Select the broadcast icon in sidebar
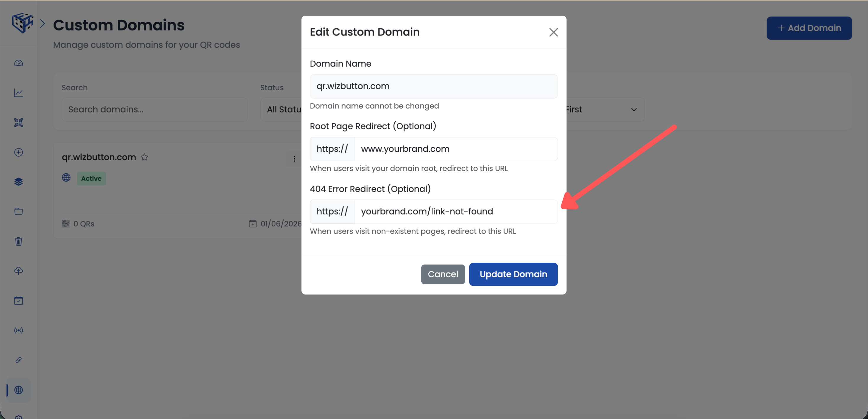This screenshot has width=868, height=419. point(19,330)
